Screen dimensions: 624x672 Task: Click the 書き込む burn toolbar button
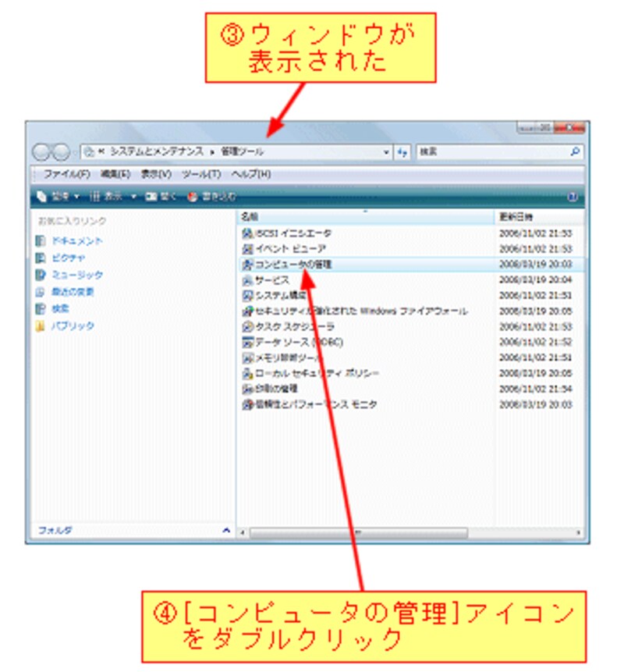click(212, 196)
